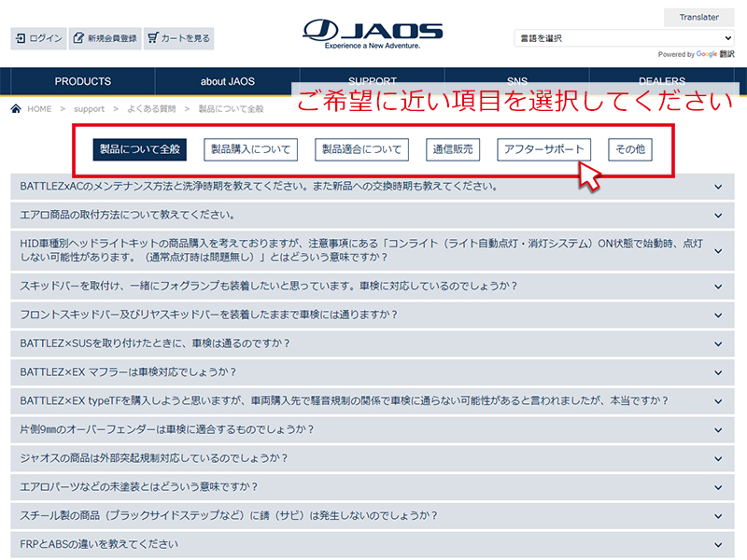Expand the 片側9mmのオーバーフェンダー question chevron
Image resolution: width=747 pixels, height=560 pixels.
click(x=718, y=430)
